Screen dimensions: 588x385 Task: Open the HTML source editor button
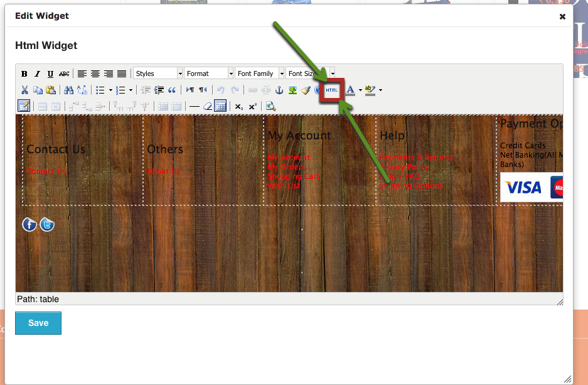coord(331,90)
